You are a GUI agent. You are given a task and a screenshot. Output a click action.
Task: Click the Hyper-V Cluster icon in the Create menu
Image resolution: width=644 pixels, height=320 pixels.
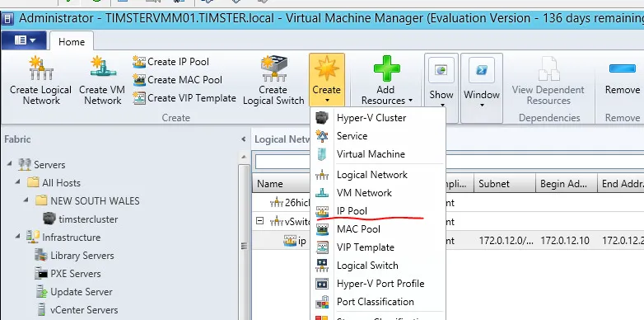[x=322, y=118]
